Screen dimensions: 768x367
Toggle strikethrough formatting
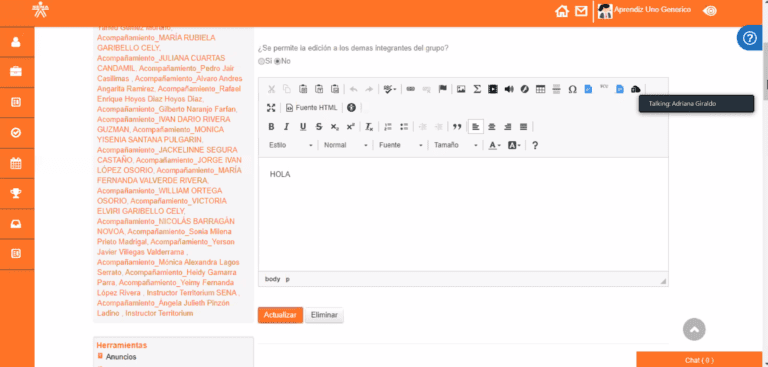tap(319, 127)
